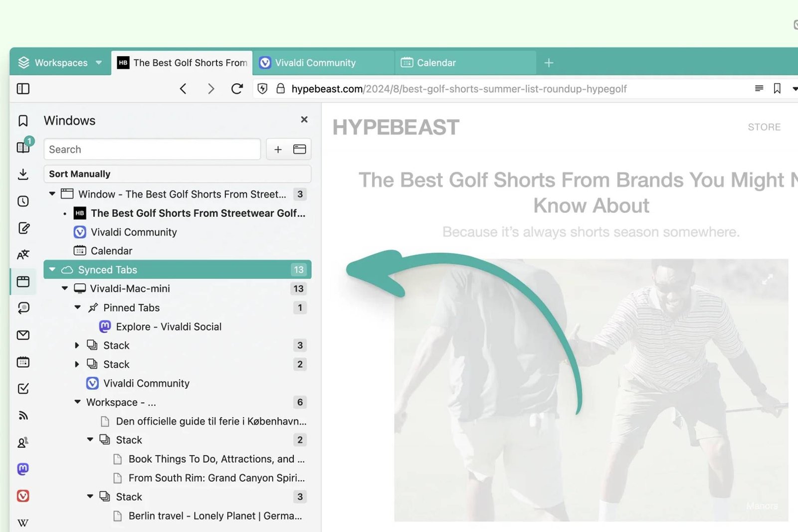798x532 pixels.
Task: Open the Sort Manually dropdown
Action: coord(178,174)
